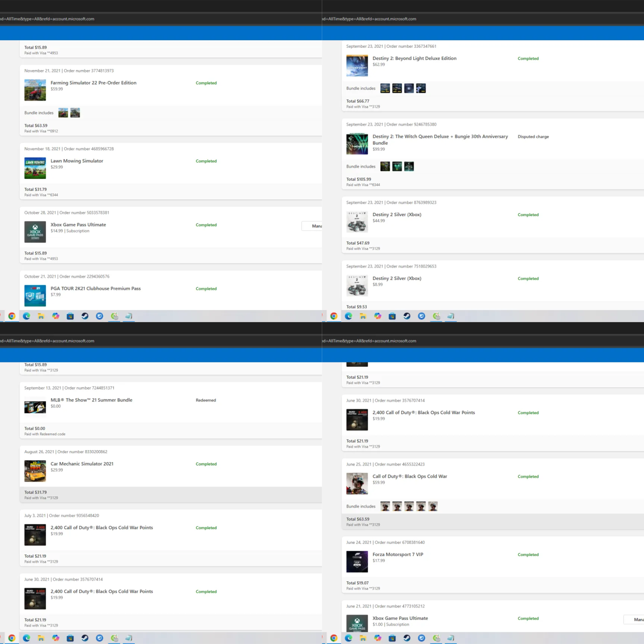Click the $8.99 Destiny 2 Silver coin image

[x=357, y=285]
